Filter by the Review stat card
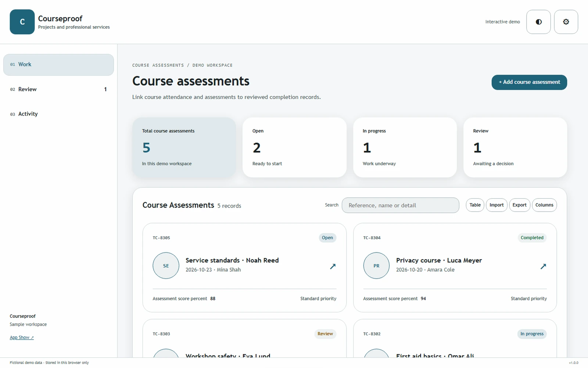588x368 pixels. click(515, 148)
